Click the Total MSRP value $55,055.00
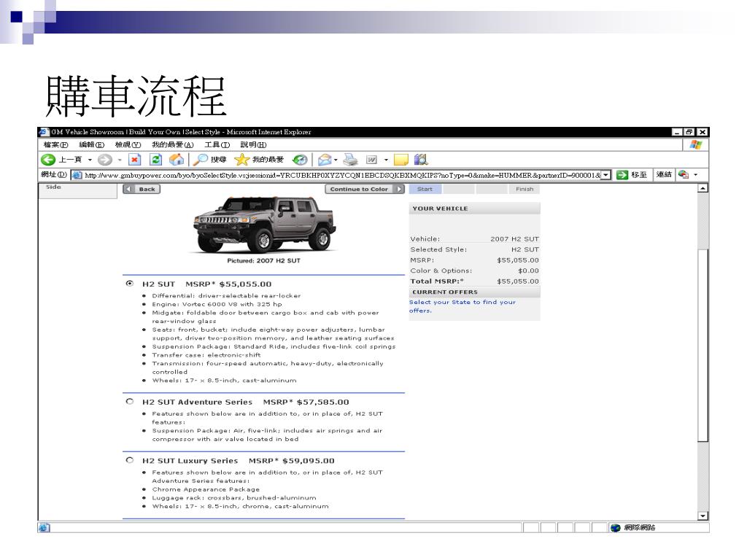This screenshot has width=747, height=560. coord(518,281)
